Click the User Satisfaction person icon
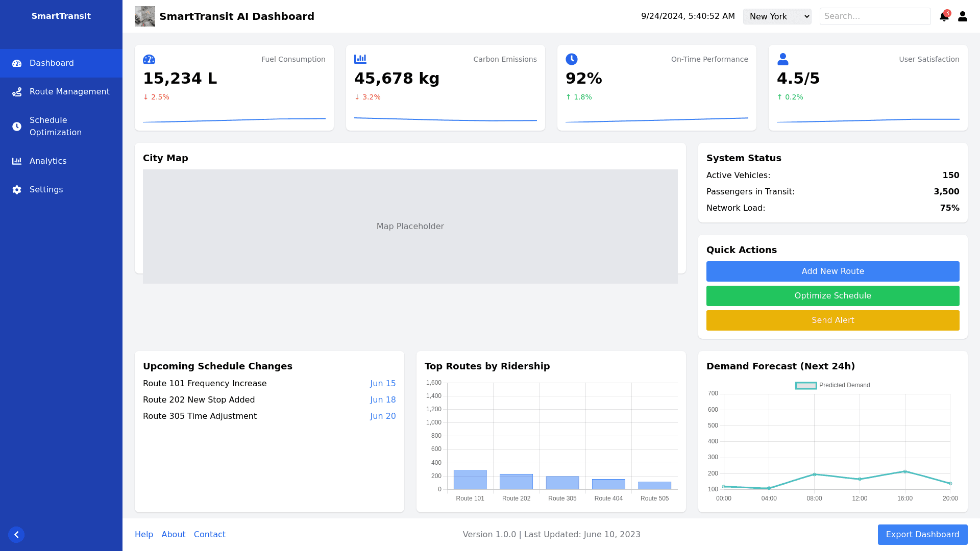 (x=783, y=59)
